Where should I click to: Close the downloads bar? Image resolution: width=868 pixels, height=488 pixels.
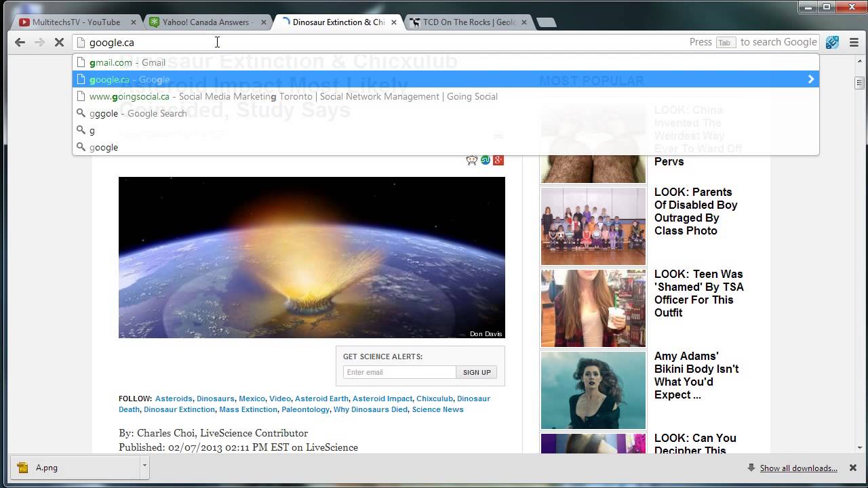[853, 468]
